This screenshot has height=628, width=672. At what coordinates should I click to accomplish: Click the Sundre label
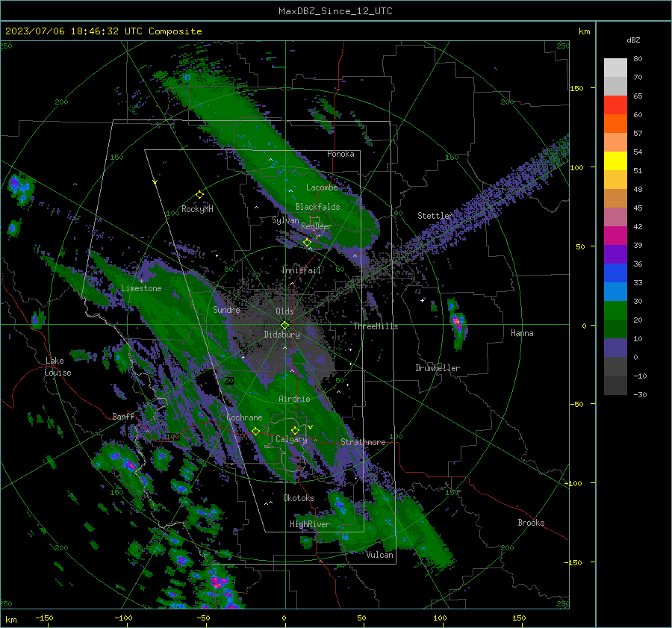pos(226,309)
